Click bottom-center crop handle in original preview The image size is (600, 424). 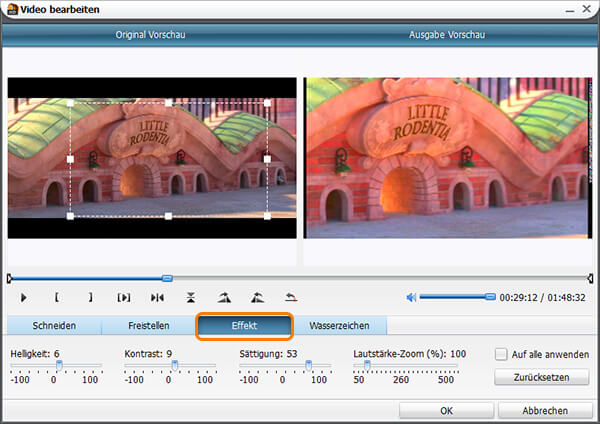click(x=168, y=216)
